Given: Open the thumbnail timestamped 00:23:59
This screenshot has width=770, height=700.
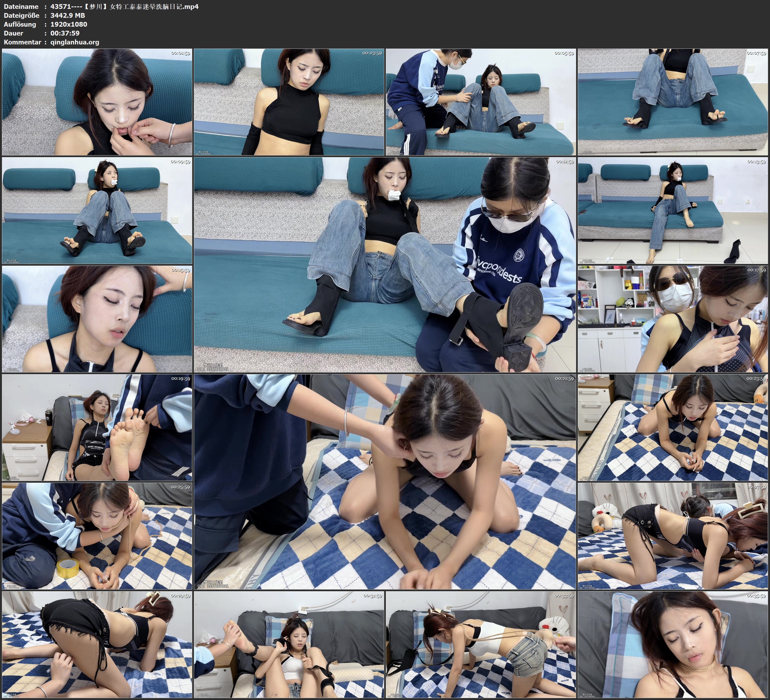Looking at the screenshot, I should pyautogui.click(x=673, y=427).
